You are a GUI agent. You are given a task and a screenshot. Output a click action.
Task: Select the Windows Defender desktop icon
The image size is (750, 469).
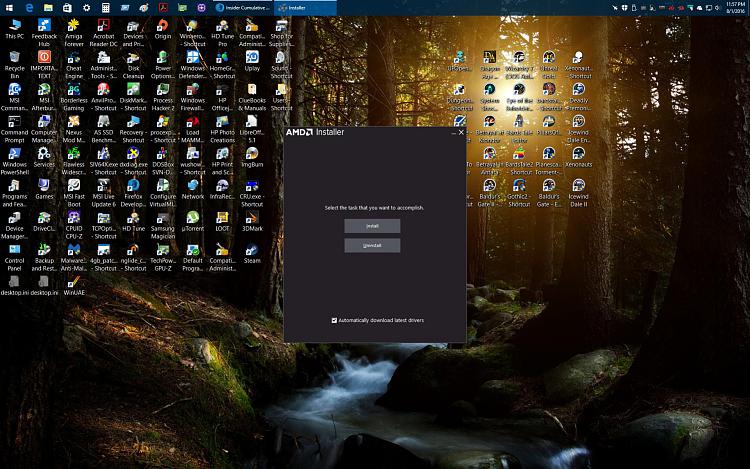tap(193, 65)
